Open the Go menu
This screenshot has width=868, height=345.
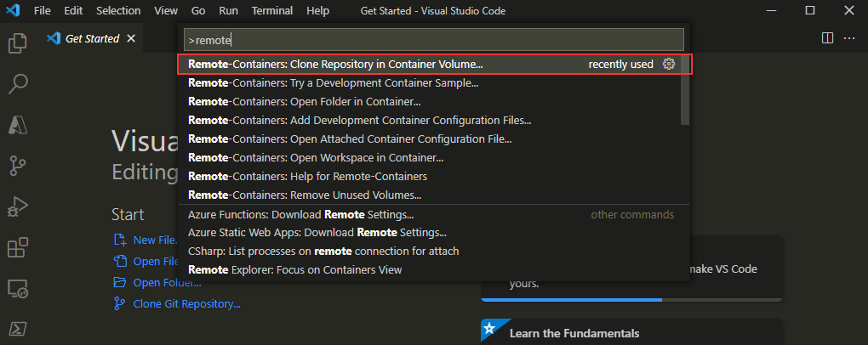click(198, 10)
